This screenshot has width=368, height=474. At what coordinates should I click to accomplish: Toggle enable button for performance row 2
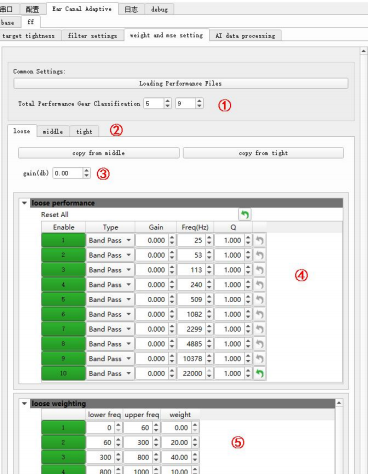tap(63, 255)
